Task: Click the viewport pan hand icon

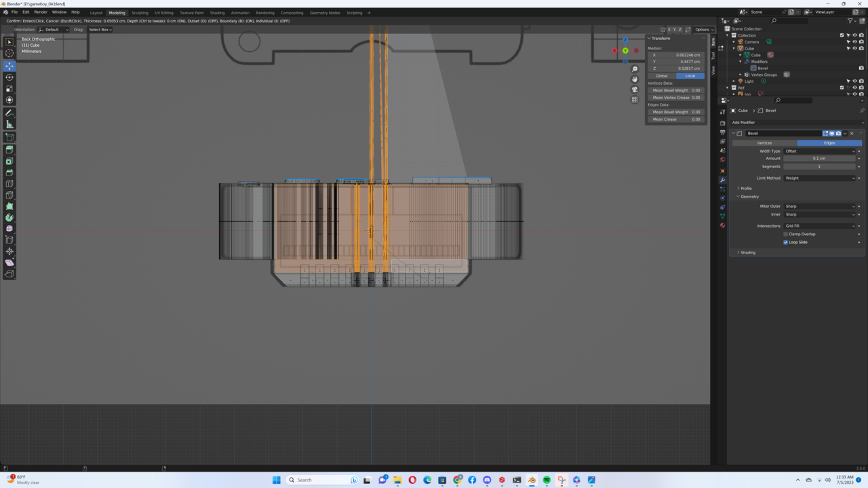Action: (x=634, y=79)
